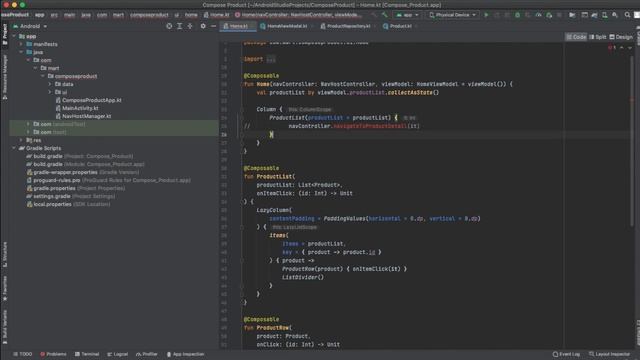This screenshot has height=360, width=640.
Task: Collapse Gradle Scripts node
Action: [14, 148]
